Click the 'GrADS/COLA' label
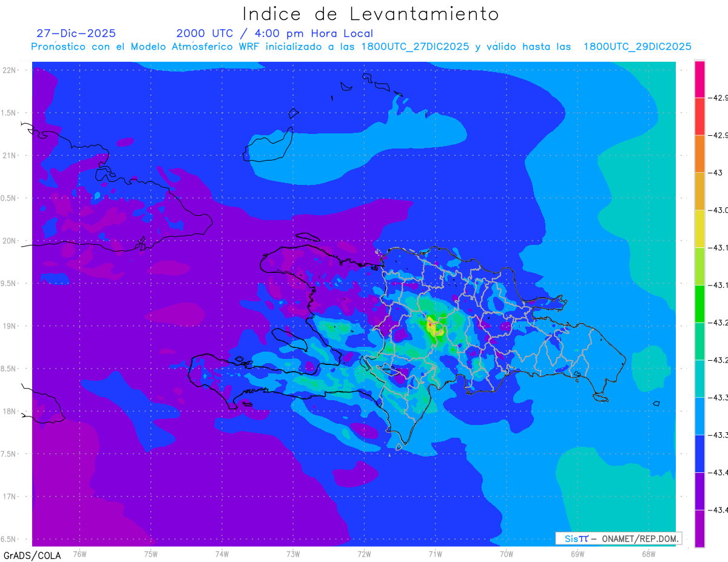Screen dimensions: 728x562 point(32,555)
